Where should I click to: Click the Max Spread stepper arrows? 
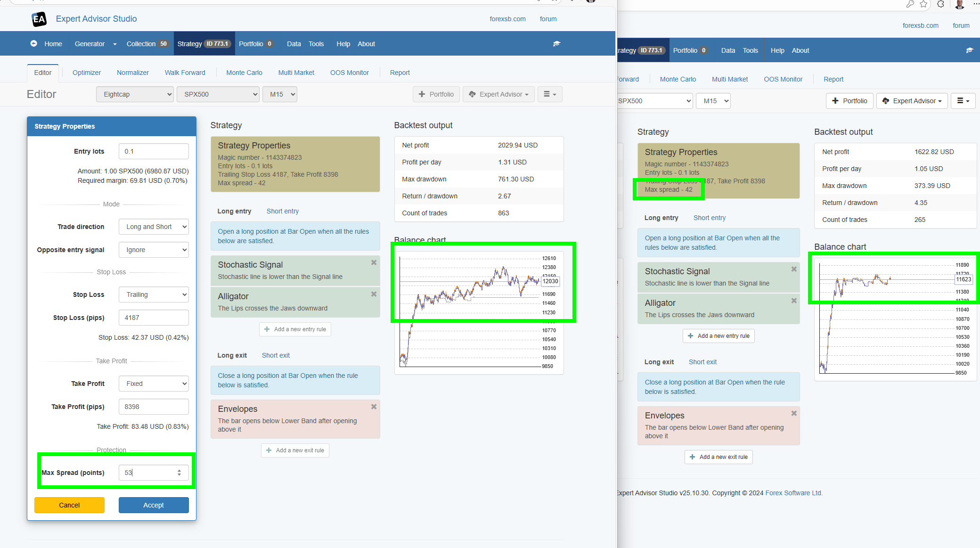[179, 473]
